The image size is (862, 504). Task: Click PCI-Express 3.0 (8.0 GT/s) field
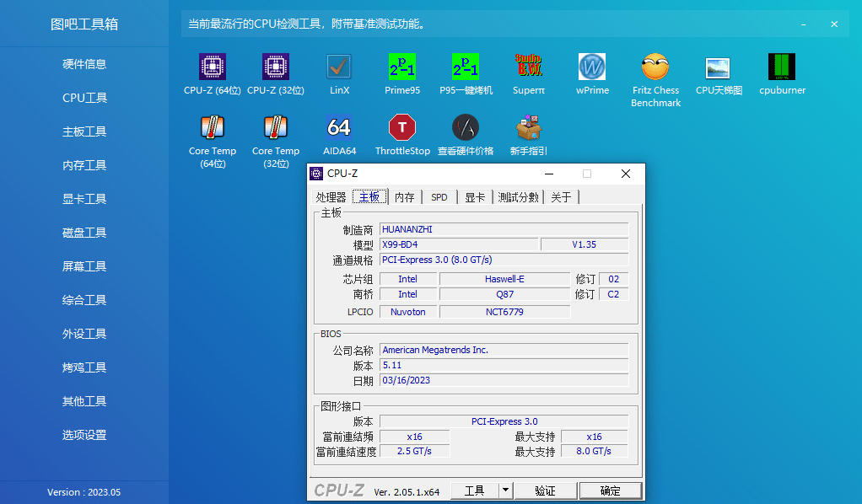click(504, 260)
